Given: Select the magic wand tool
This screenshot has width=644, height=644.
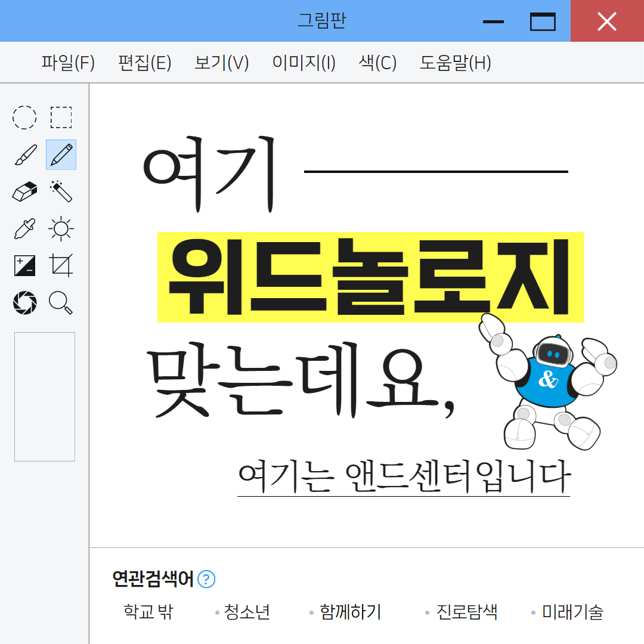Looking at the screenshot, I should (61, 191).
